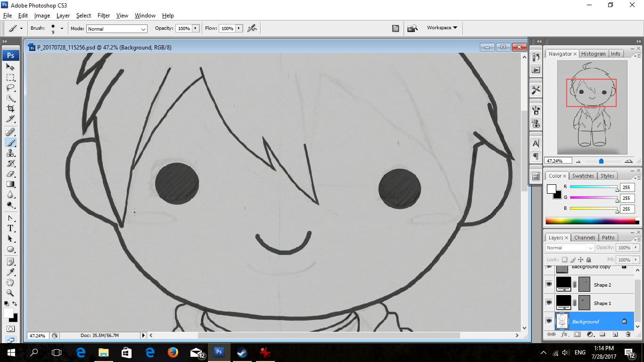Open the brush Mode dropdown
This screenshot has width=644, height=362.
pyautogui.click(x=117, y=29)
